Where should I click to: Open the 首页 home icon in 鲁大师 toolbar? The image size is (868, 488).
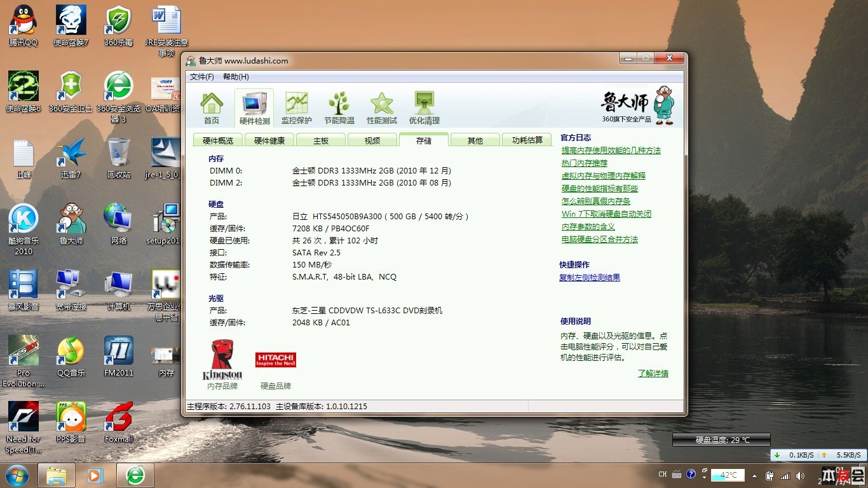tap(212, 107)
